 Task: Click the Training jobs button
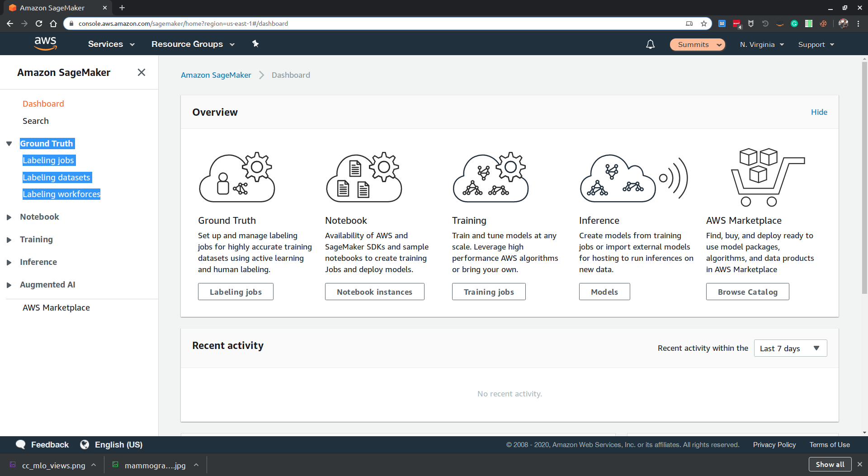tap(489, 292)
